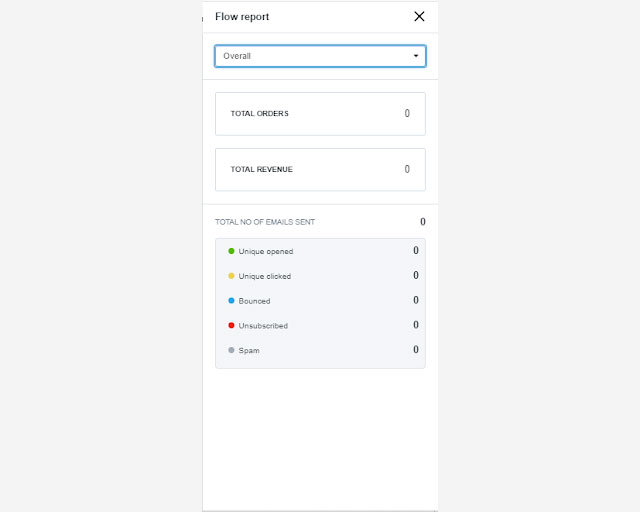Click the Unique clicked label
The image size is (640, 512).
(265, 276)
